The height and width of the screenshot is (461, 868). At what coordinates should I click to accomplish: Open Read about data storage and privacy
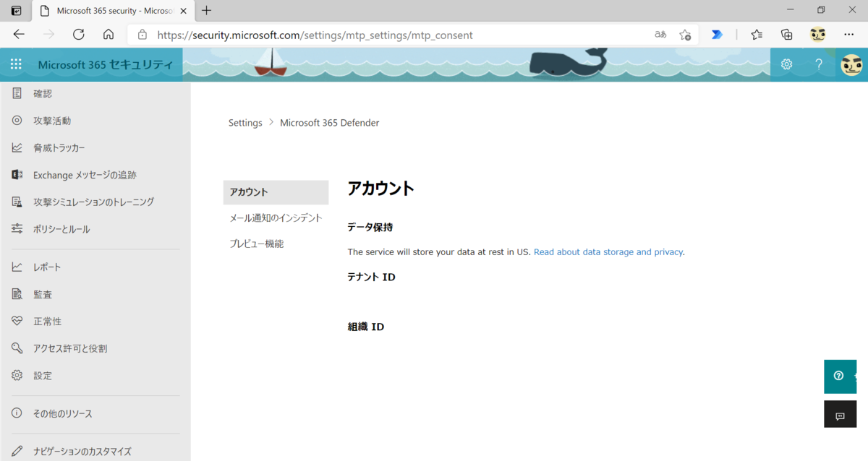[608, 252]
